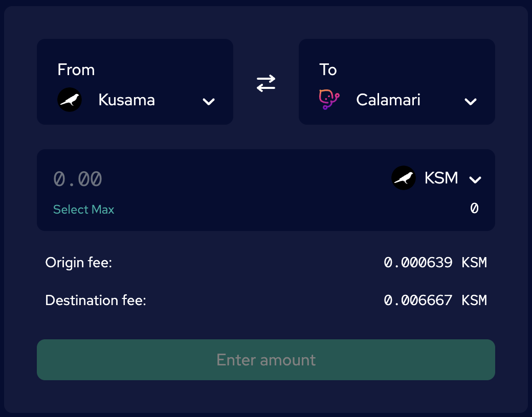Image resolution: width=532 pixels, height=417 pixels.
Task: Expand the From chain chevron
Action: 209,101
